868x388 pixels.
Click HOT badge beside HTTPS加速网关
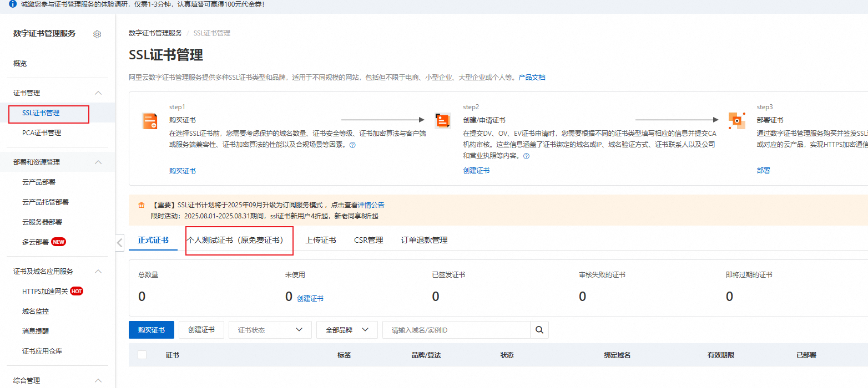[x=77, y=291]
